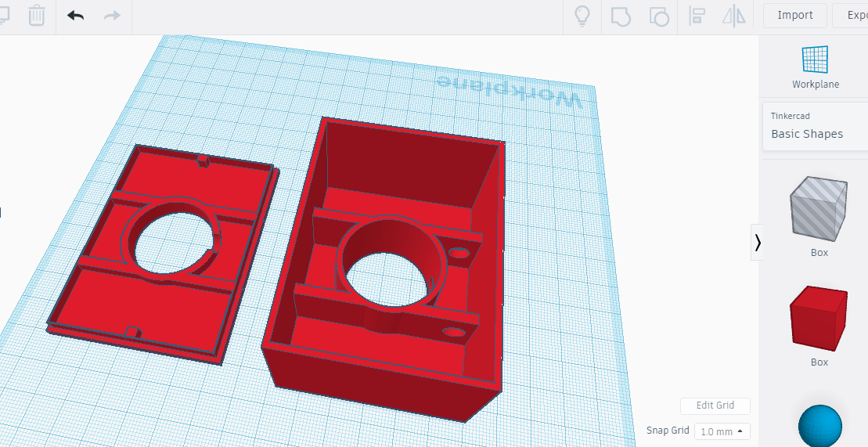The width and height of the screenshot is (868, 447).
Task: Click the Export button
Action: coord(850,16)
